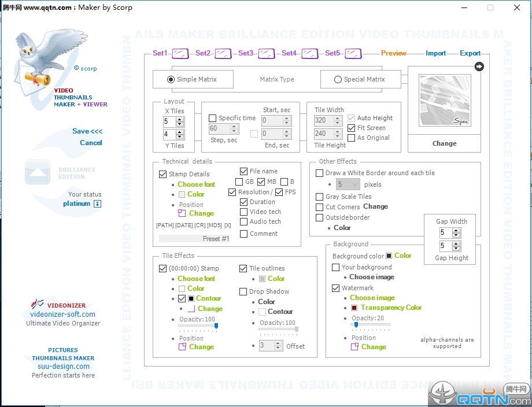This screenshot has width=532, height=407.
Task: Choose image for Watermark
Action: [x=372, y=298]
